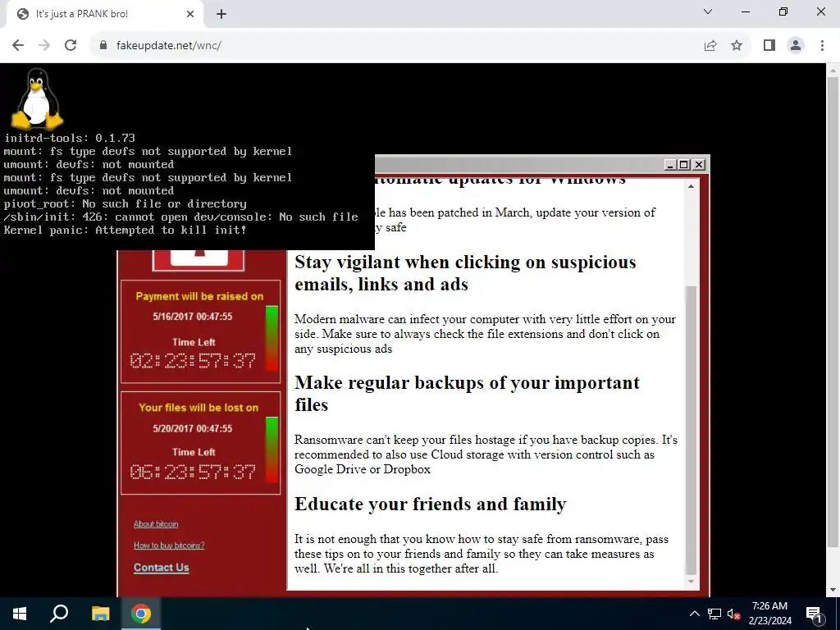This screenshot has width=840, height=630.
Task: Click the ransomware text scrollbar thumb
Action: pyautogui.click(x=691, y=430)
